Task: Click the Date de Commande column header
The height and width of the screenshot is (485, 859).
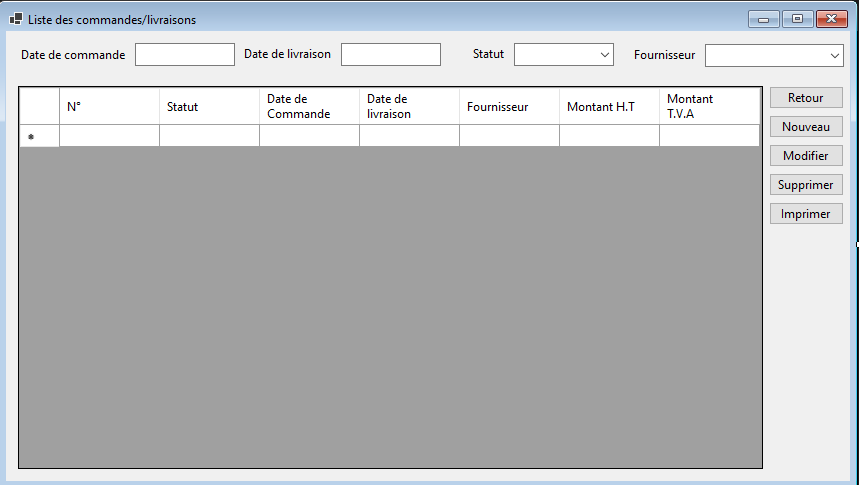Action: click(x=309, y=106)
